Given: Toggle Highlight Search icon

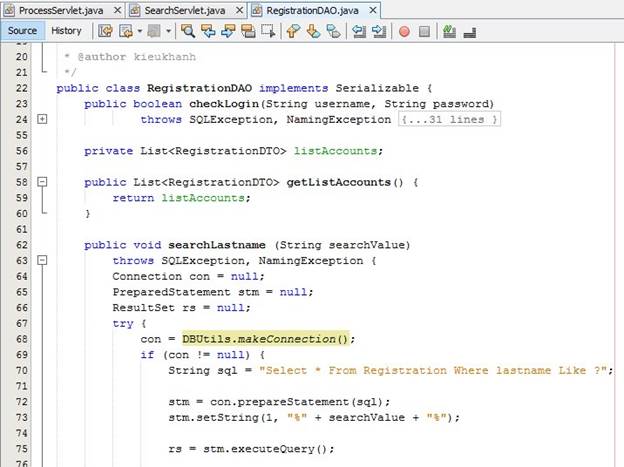Looking at the screenshot, I should (x=248, y=31).
